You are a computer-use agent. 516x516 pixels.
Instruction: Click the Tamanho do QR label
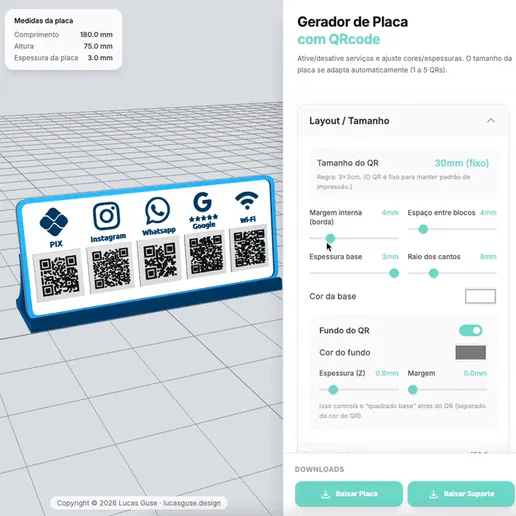coord(348,163)
